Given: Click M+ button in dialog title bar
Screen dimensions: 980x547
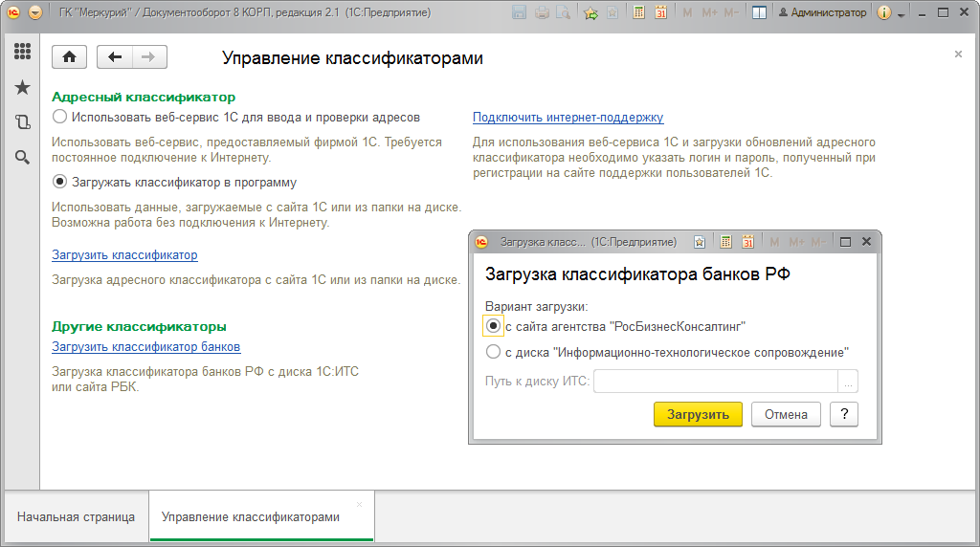Looking at the screenshot, I should tap(796, 242).
